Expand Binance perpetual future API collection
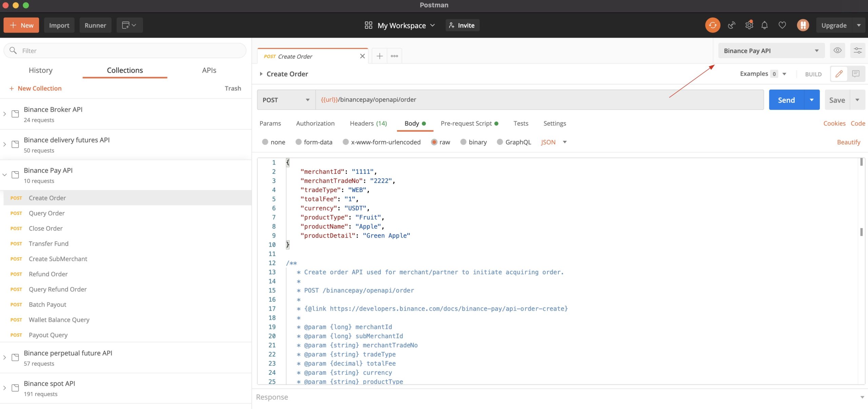868x409 pixels. 4,357
